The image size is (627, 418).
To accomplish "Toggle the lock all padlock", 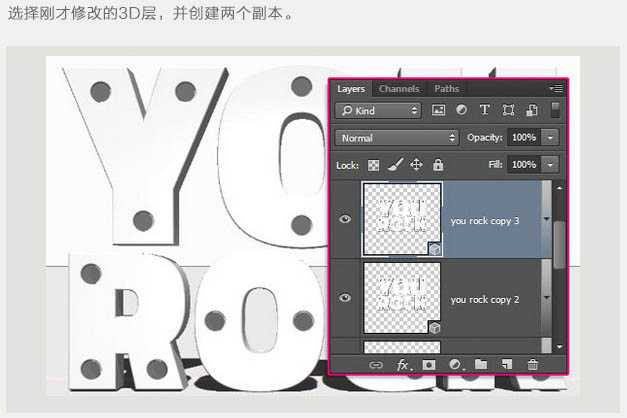I will click(x=438, y=164).
